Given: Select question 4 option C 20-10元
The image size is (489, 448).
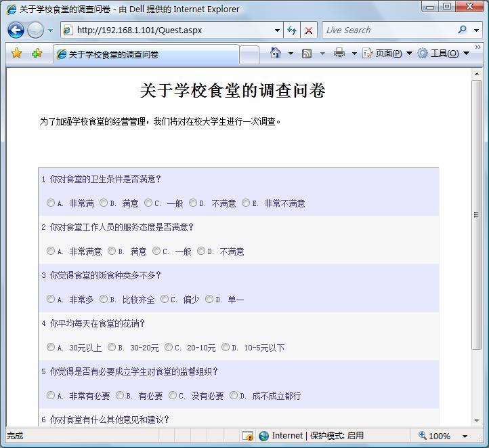Looking at the screenshot, I should (x=169, y=347).
